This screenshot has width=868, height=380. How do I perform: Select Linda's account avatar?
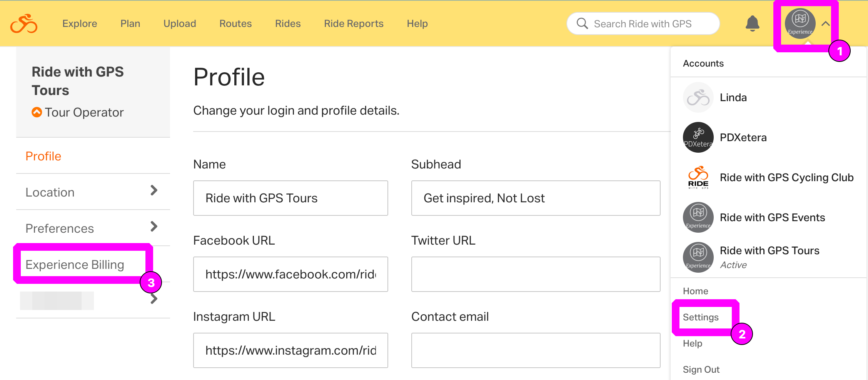[698, 97]
